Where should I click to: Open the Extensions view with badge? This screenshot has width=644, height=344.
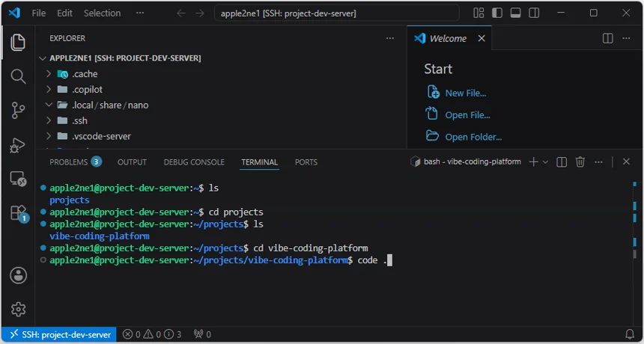coord(19,214)
